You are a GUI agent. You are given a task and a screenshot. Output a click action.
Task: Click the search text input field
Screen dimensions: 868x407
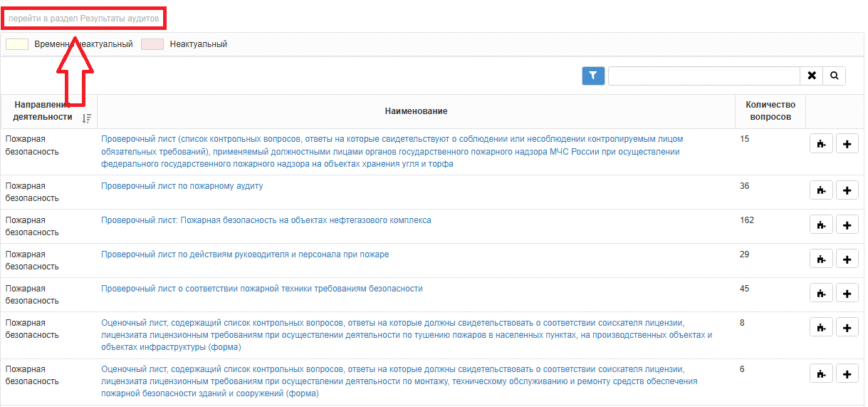click(x=704, y=76)
